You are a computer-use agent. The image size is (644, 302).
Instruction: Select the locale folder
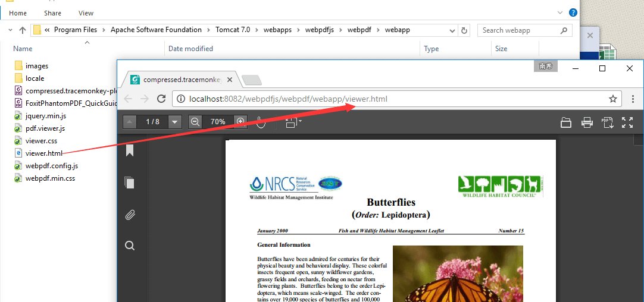tap(29, 78)
